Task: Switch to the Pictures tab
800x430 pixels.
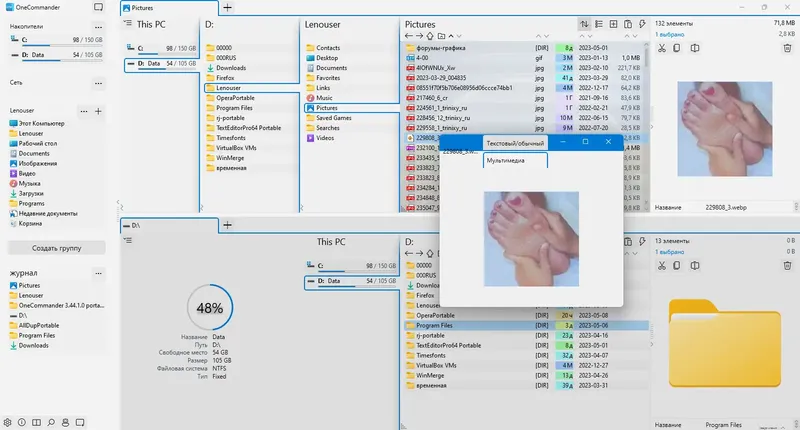Action: [x=169, y=8]
